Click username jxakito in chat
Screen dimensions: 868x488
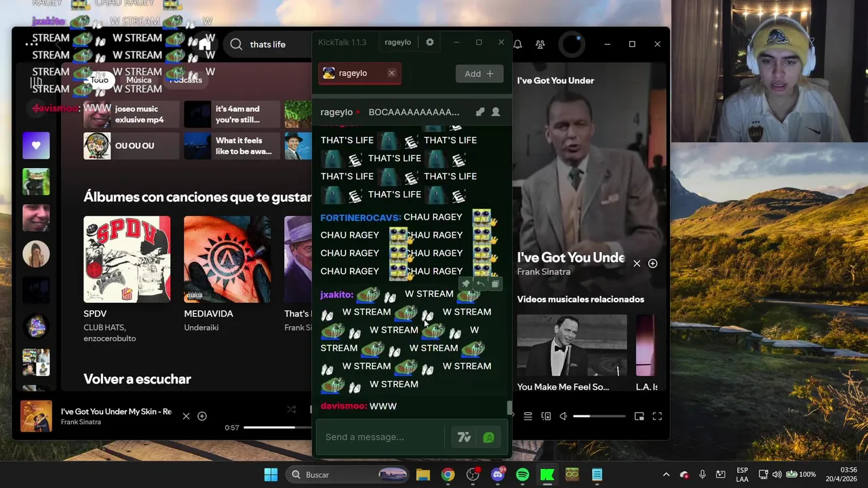tap(336, 295)
